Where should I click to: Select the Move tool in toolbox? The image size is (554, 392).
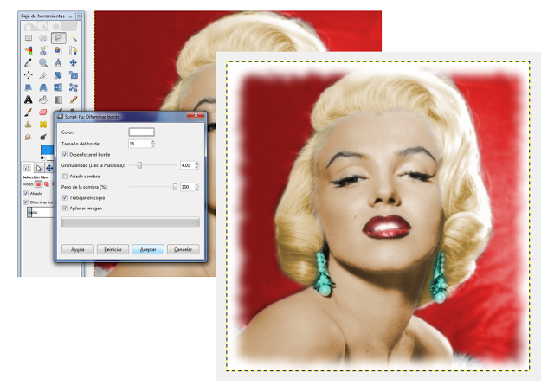(x=74, y=62)
